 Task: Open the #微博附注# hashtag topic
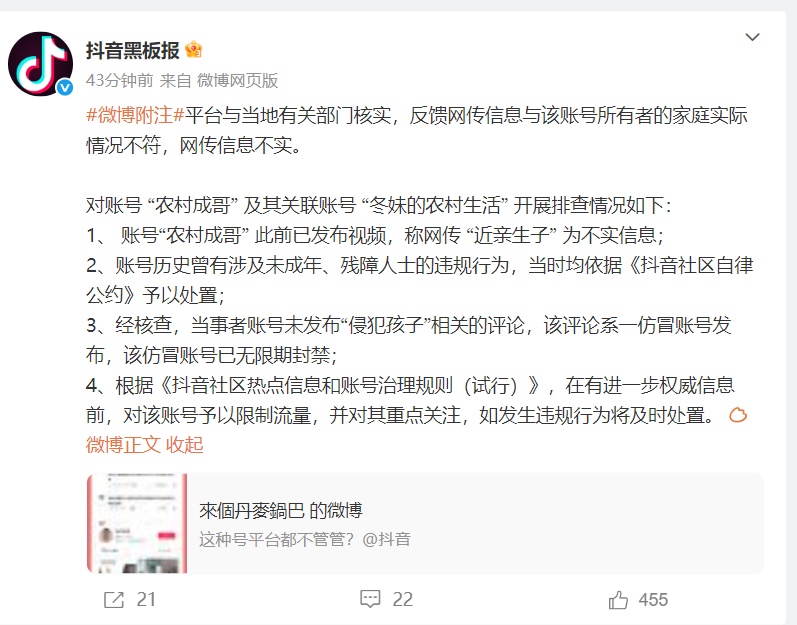(x=135, y=115)
